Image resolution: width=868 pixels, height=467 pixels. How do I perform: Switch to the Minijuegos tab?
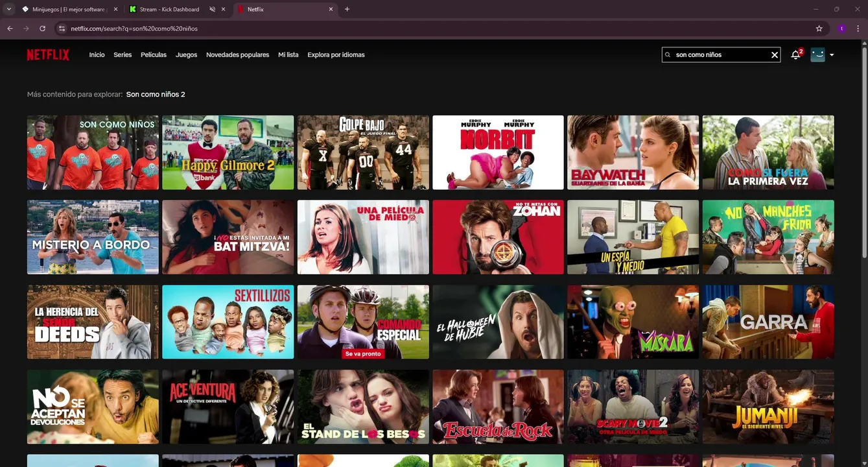pos(69,9)
